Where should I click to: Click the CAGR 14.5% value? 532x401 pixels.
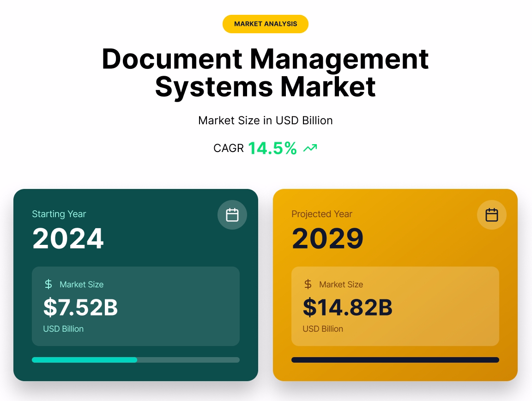tap(272, 148)
